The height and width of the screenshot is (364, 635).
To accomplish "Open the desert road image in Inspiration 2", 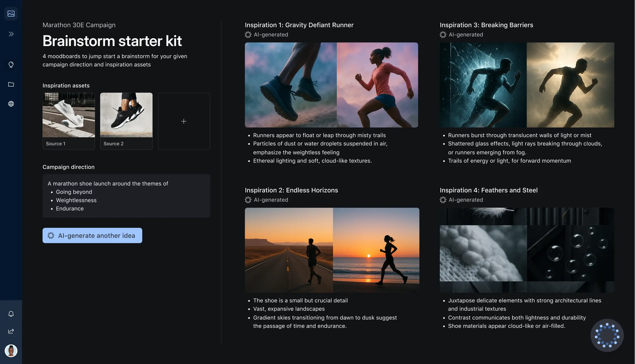I will point(288,250).
